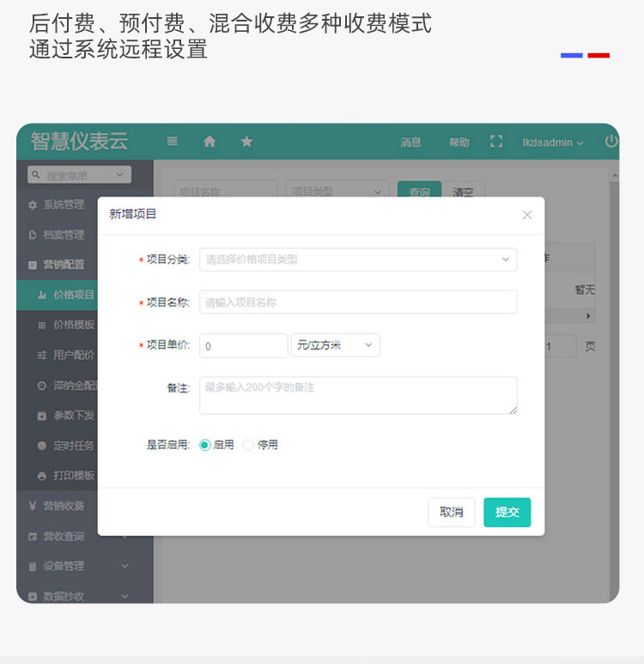
Task: Open the 元/立方米 unit dropdown
Action: (x=335, y=345)
